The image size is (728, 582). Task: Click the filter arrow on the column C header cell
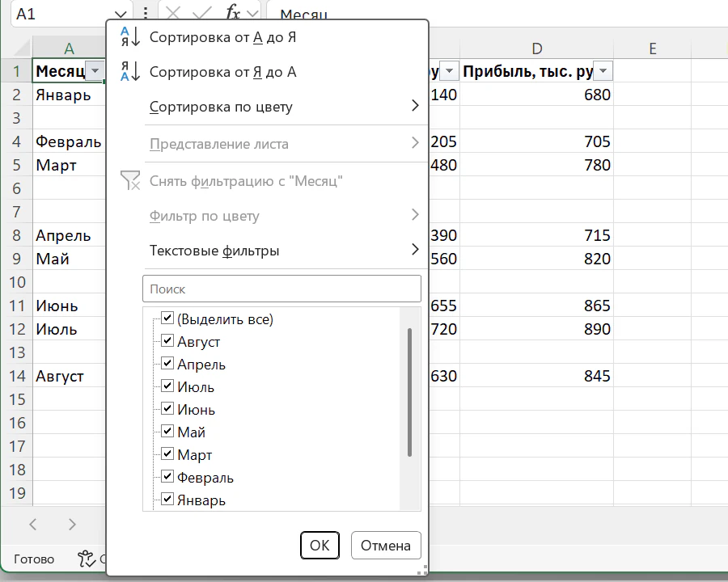click(x=449, y=71)
